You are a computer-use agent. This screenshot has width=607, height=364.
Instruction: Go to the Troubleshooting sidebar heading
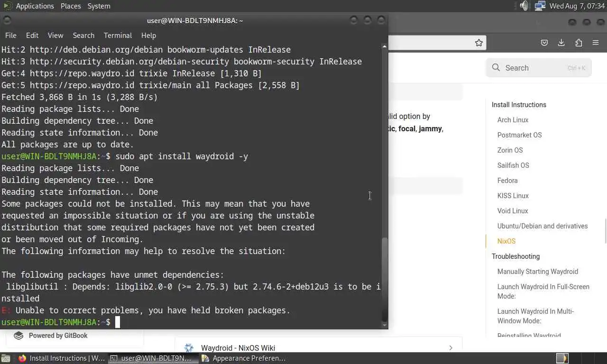point(515,256)
